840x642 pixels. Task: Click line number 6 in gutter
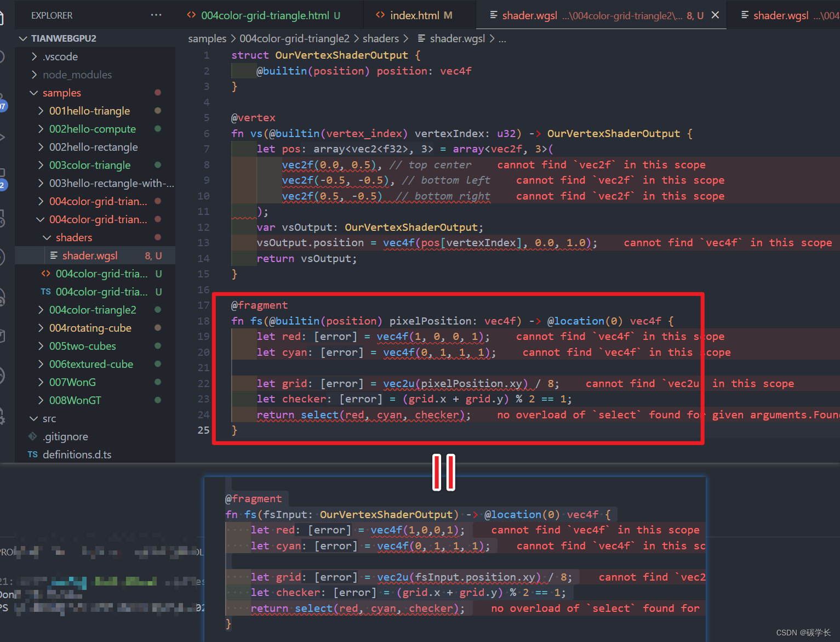[207, 133]
